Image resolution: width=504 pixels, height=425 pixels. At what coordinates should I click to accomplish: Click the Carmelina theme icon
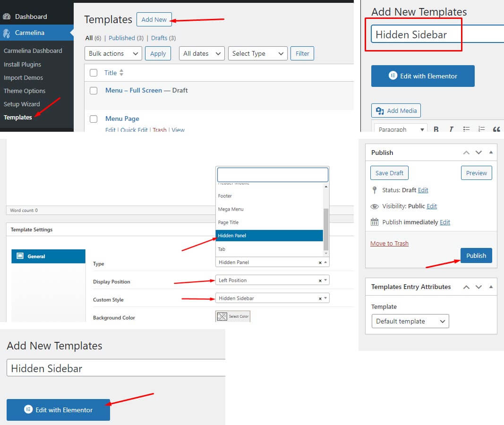(7, 33)
